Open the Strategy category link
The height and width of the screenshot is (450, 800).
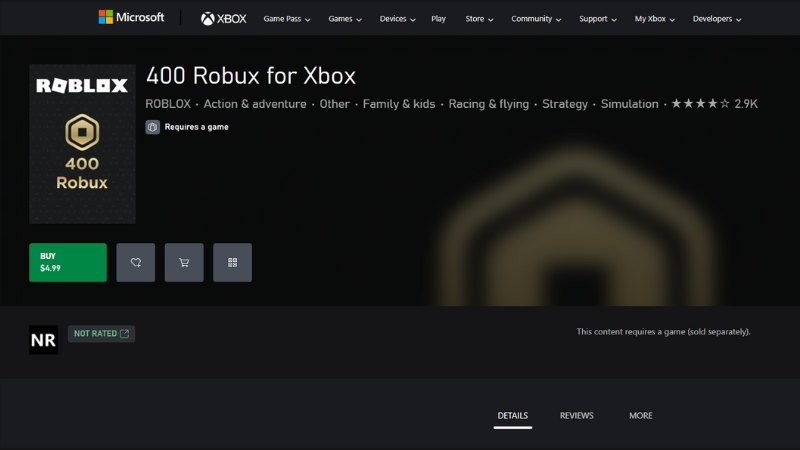(x=565, y=104)
